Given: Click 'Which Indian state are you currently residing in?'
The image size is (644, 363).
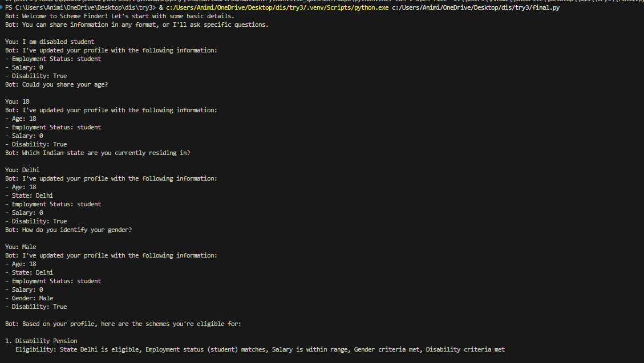Looking at the screenshot, I should tap(106, 153).
